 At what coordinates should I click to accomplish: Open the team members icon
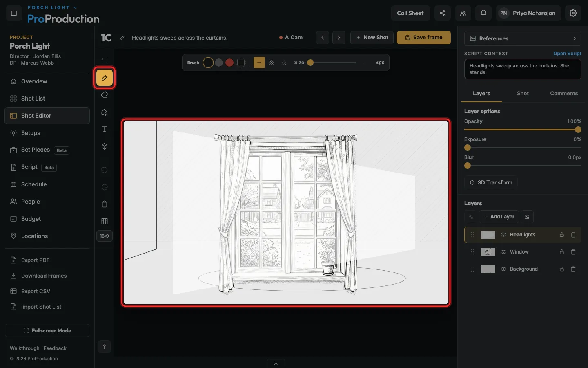463,13
